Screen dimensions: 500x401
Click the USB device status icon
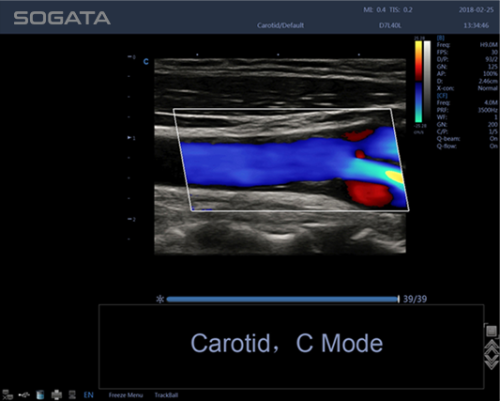coord(24,395)
